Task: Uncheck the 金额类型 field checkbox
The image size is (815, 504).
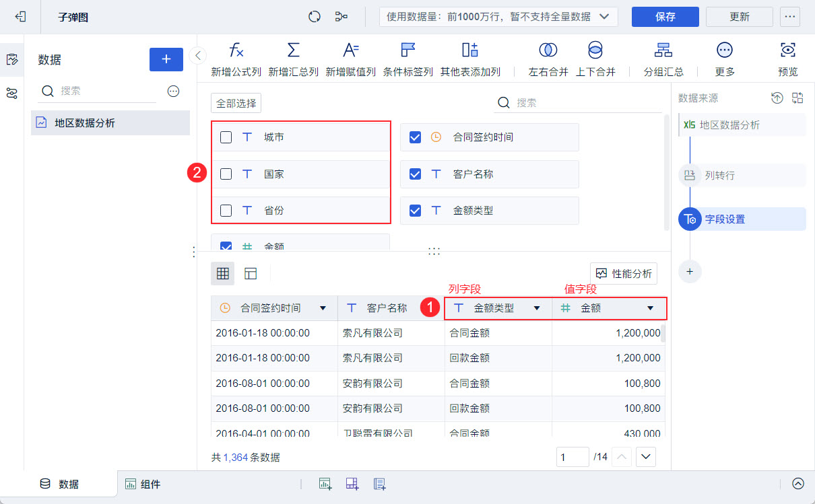Action: (416, 211)
